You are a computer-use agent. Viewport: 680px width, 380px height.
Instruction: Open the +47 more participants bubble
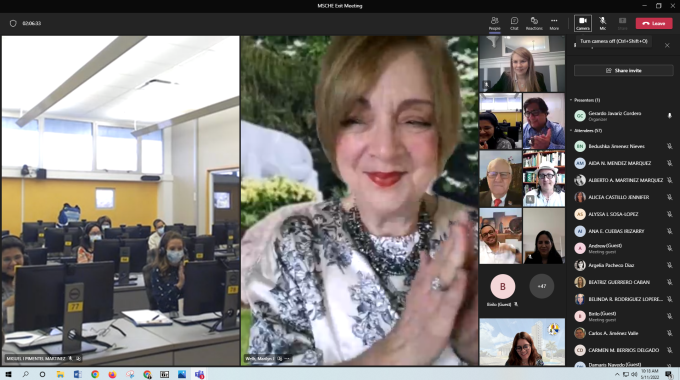542,286
